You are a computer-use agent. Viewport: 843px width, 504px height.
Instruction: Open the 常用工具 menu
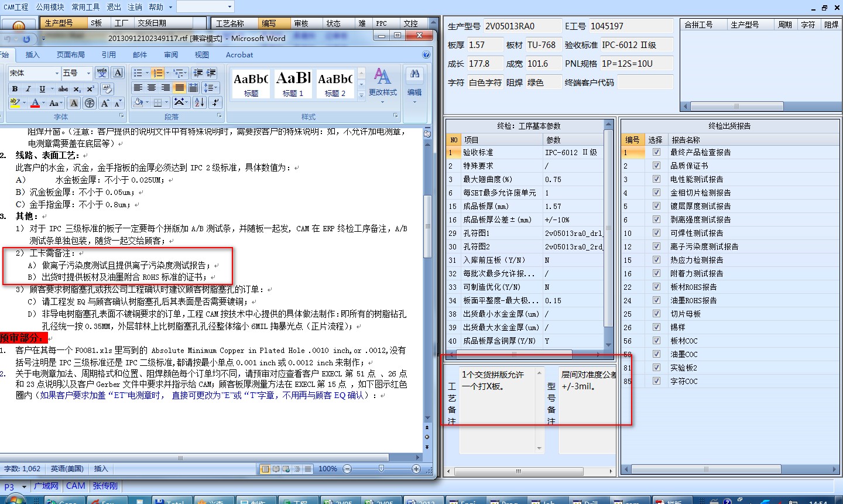(x=86, y=7)
